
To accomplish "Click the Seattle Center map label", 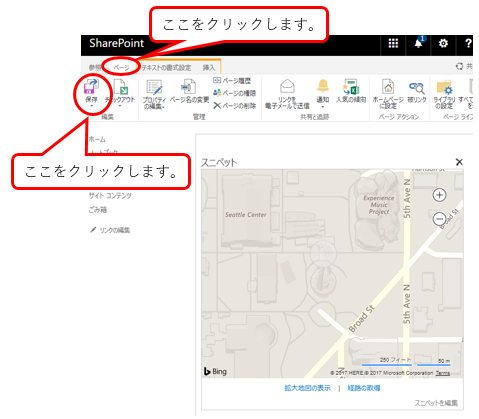I will 246,215.
